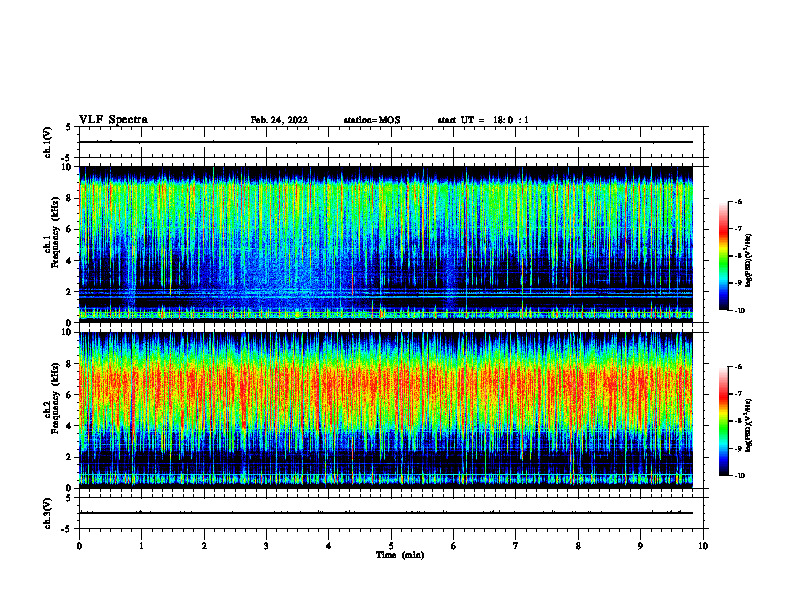Image resolution: width=792 pixels, height=612 pixels.
Task: Click the time axis tick label "0"
Action: tap(79, 546)
